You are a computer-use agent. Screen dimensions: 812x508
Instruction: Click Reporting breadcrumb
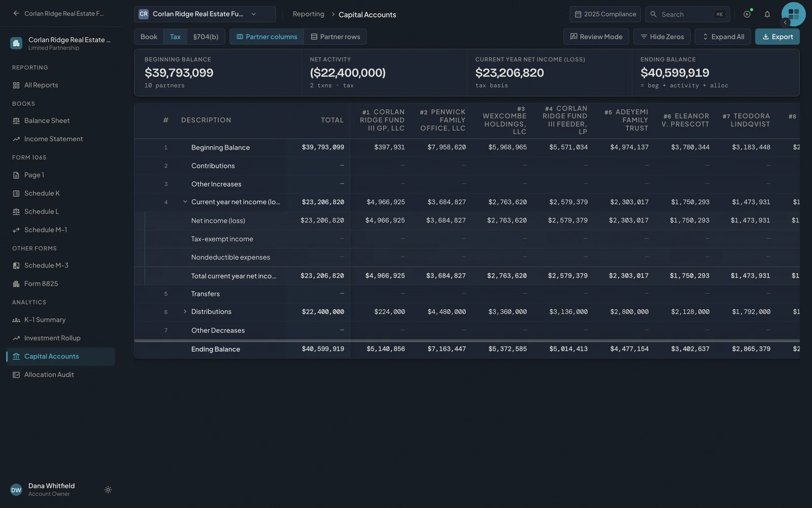point(308,14)
